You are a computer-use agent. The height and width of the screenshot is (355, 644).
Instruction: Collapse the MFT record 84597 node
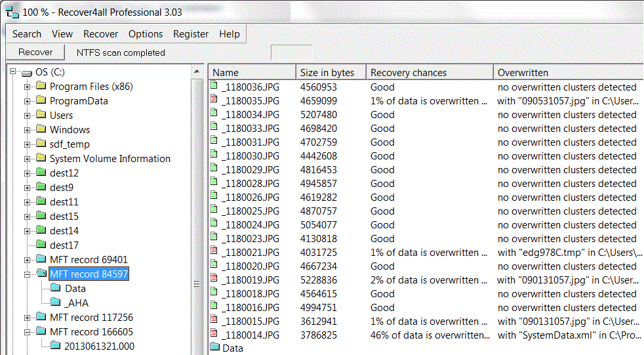coord(27,274)
